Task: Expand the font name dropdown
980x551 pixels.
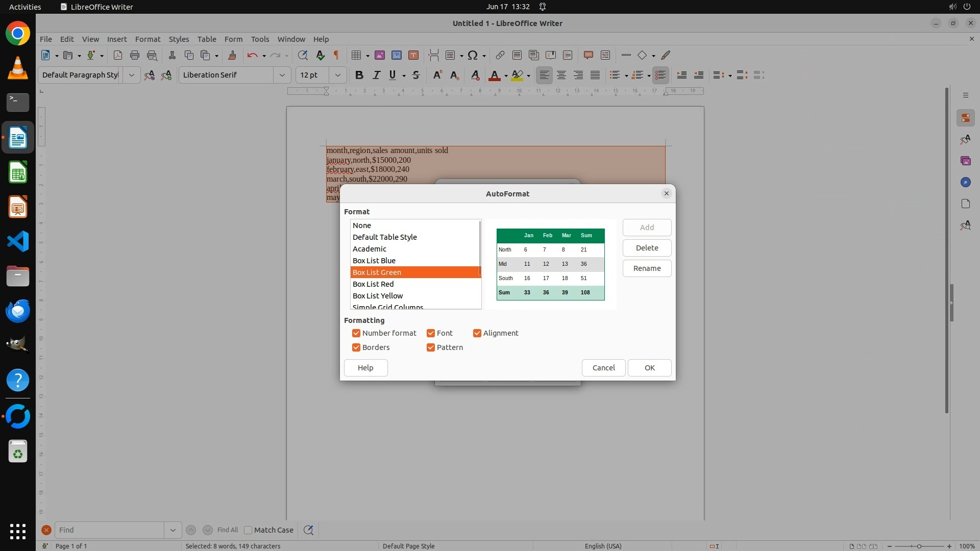Action: 282,75
